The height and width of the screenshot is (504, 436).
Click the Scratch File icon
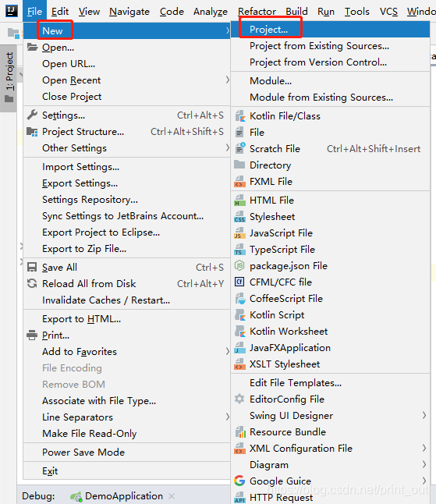click(240, 148)
